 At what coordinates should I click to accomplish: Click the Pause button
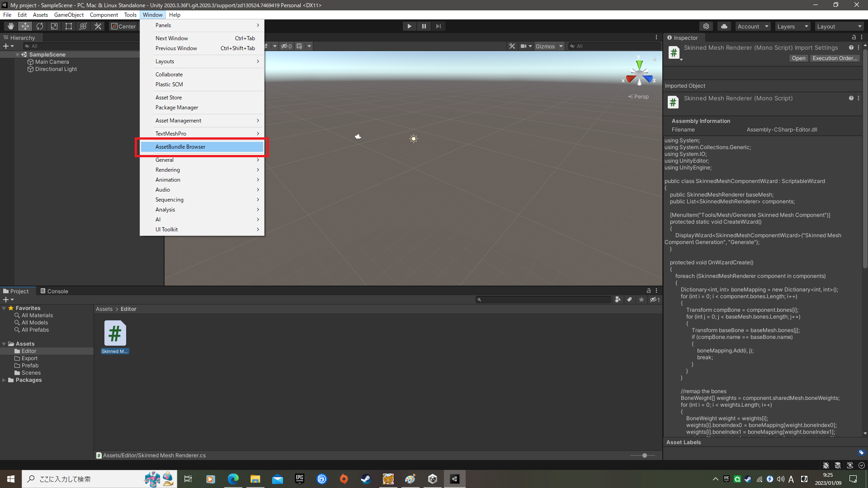(x=424, y=26)
